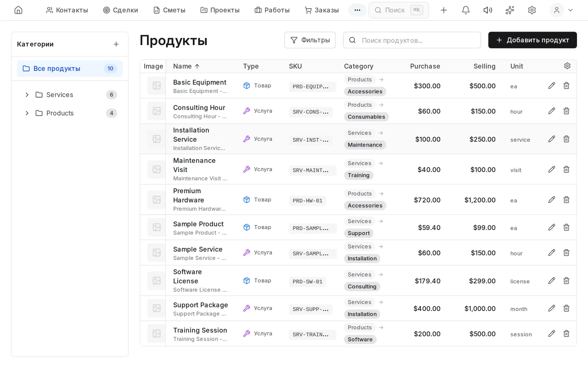Click Добавить продукт button
The width and height of the screenshot is (588, 368).
point(532,40)
